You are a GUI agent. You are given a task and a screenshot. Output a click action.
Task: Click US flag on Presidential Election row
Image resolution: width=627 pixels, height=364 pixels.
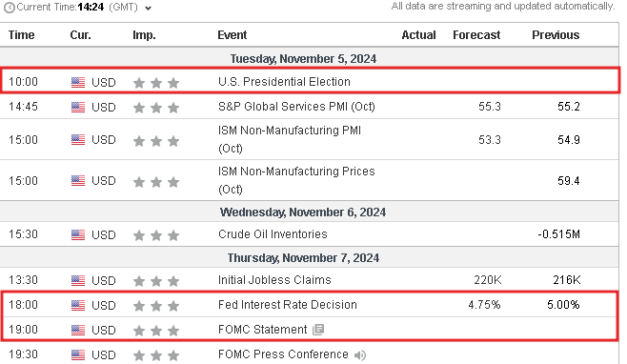(x=78, y=82)
